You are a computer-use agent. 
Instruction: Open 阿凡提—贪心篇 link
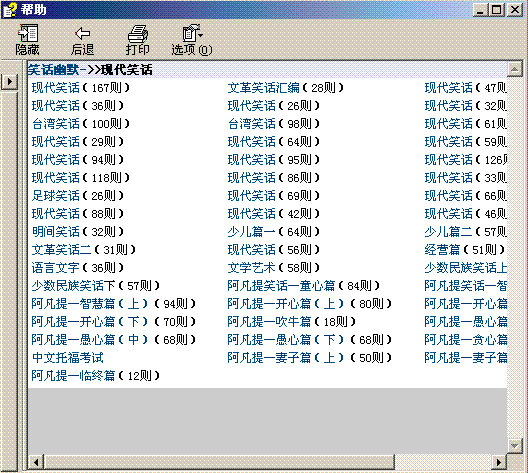tap(465, 340)
